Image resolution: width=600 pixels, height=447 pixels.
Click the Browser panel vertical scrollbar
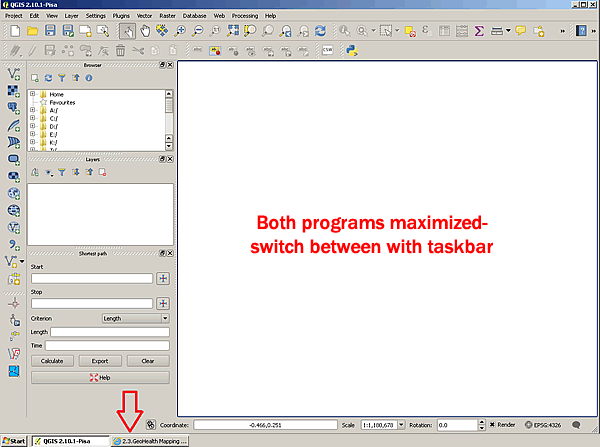point(169,120)
